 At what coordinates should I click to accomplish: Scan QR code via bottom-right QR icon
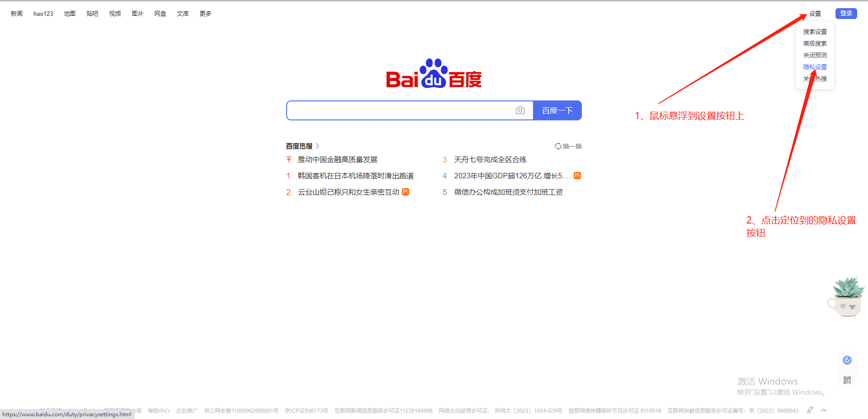click(x=847, y=380)
